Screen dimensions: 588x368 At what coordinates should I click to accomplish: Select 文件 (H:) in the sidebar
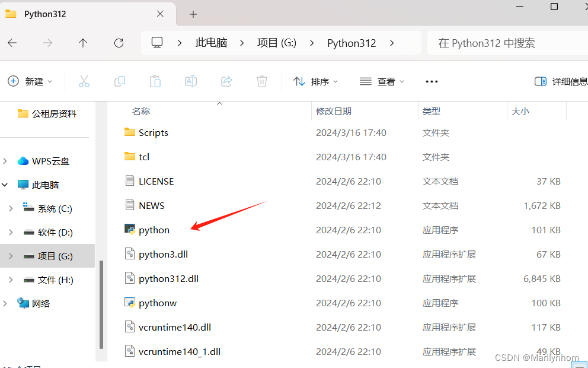(56, 280)
